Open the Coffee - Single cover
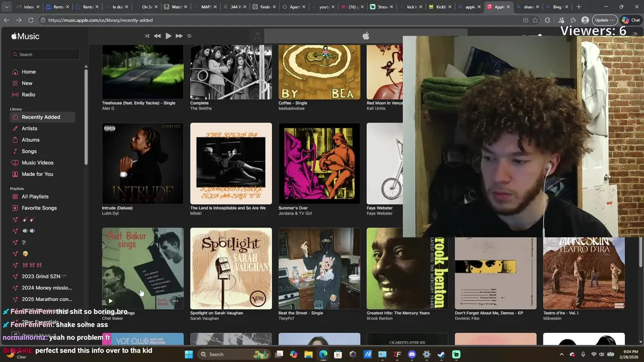 (x=319, y=72)
